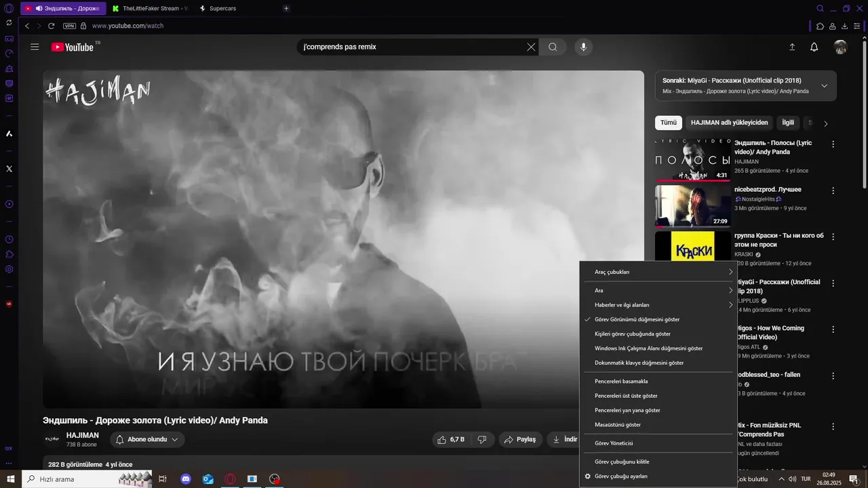Open Opera extensions cube icon

[820, 26]
